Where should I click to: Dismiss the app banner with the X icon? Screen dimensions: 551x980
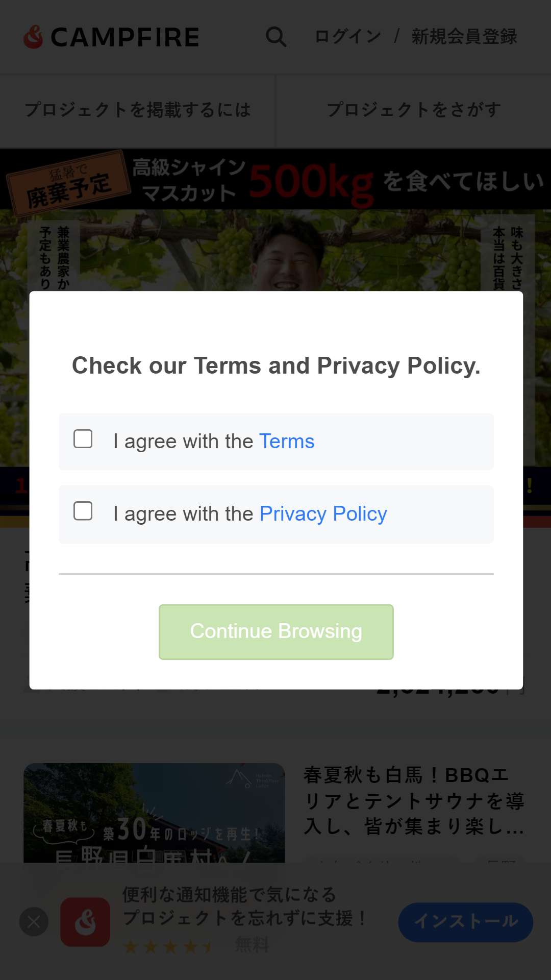point(34,922)
